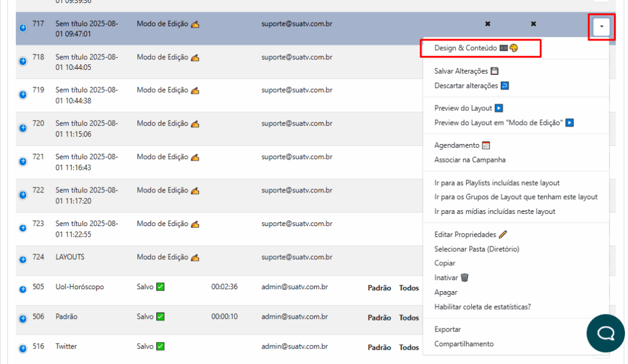628x364 pixels.
Task: Click the floppy disk icon beside Salvar Alterações
Action: point(494,71)
